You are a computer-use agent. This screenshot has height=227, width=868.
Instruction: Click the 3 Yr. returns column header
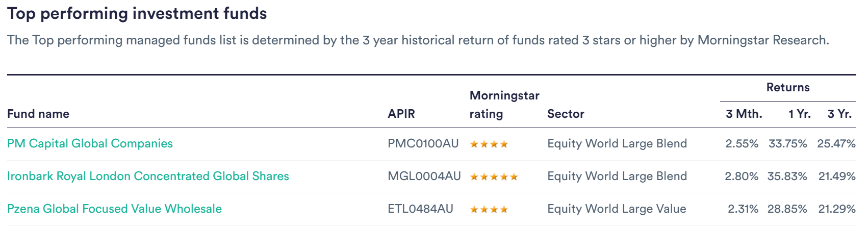click(839, 114)
